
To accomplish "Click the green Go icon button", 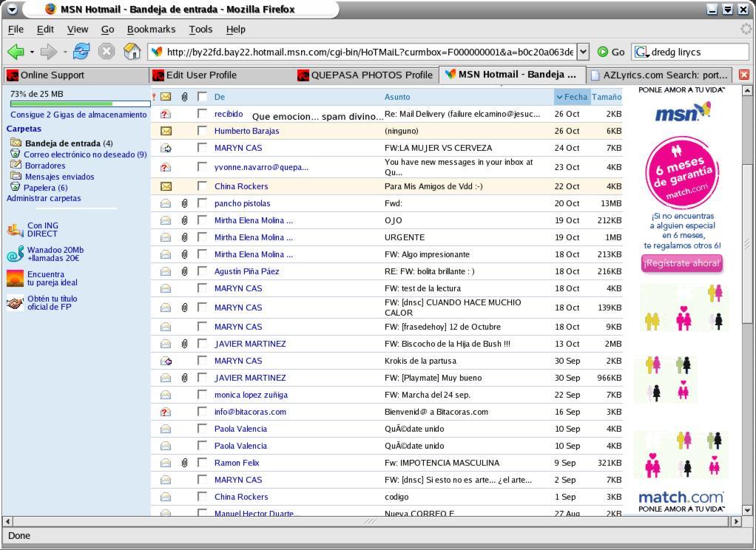I will point(603,52).
